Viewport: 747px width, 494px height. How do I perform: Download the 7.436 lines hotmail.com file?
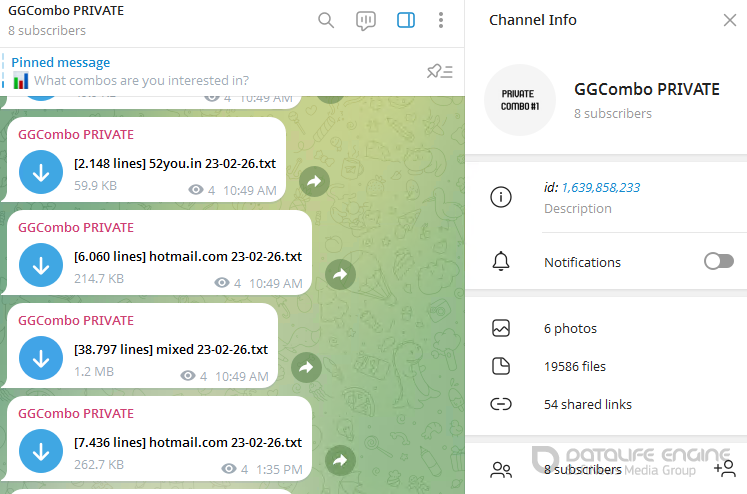(x=41, y=451)
